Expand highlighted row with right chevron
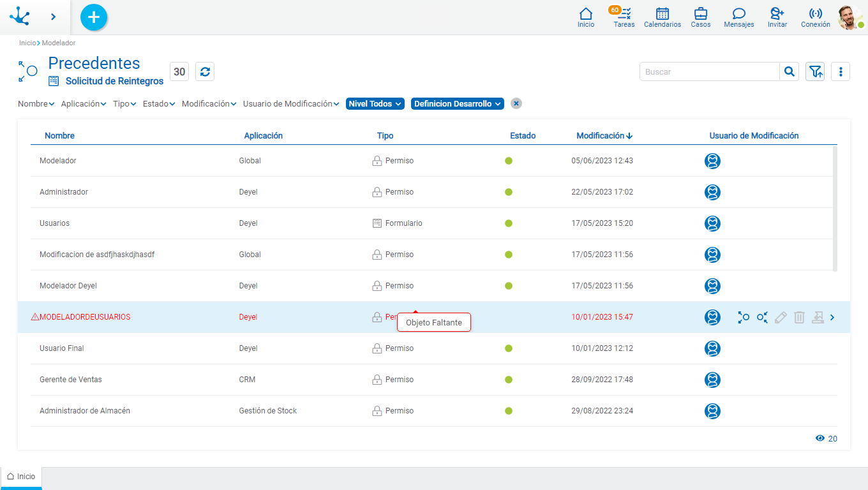This screenshot has height=490, width=868. pos(832,317)
